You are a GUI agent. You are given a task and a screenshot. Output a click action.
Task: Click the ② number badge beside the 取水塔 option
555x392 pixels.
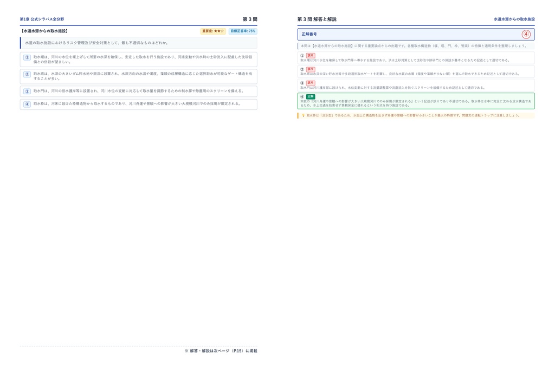pos(27,74)
